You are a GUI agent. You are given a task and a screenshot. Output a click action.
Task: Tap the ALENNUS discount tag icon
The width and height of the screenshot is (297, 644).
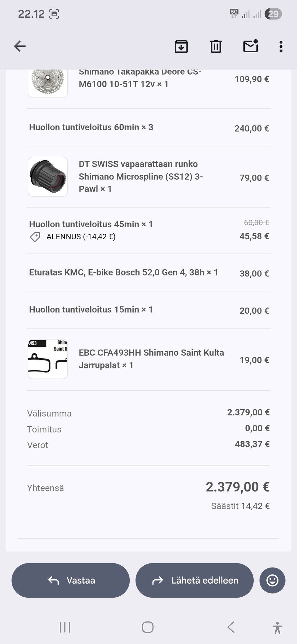pos(35,237)
